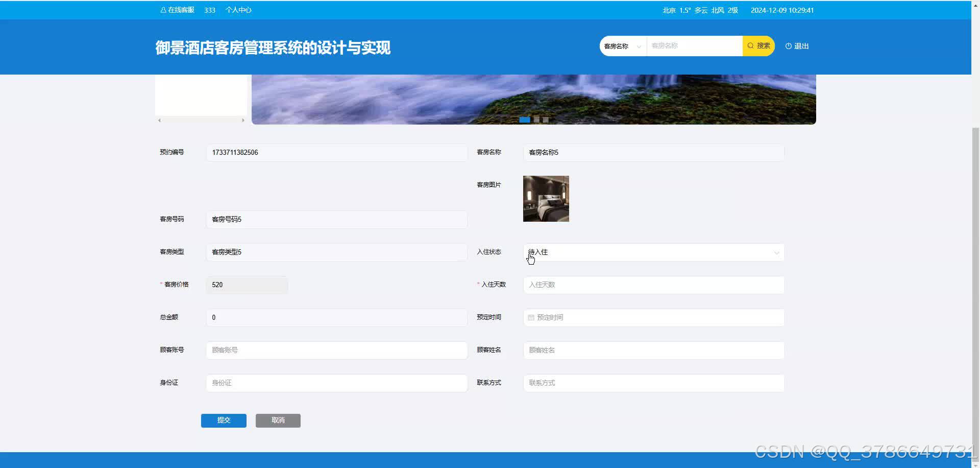The height and width of the screenshot is (468, 980).
Task: Select third carousel indicator dot
Action: tap(546, 120)
